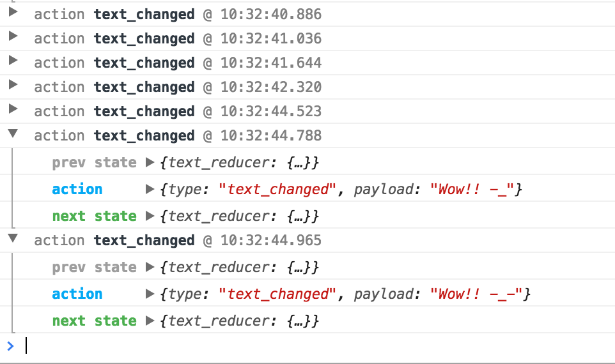Expand the text_changed log at 10:32:40.886
615x364 pixels.
13,12
